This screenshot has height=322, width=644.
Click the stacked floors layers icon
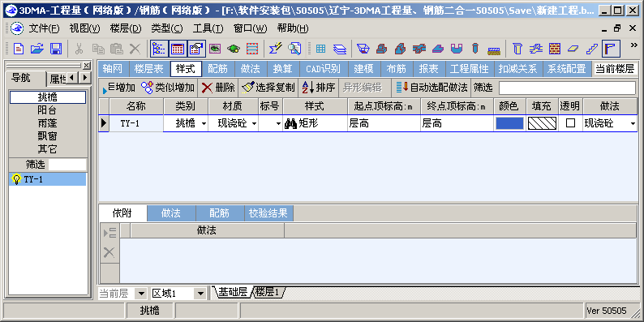click(339, 49)
